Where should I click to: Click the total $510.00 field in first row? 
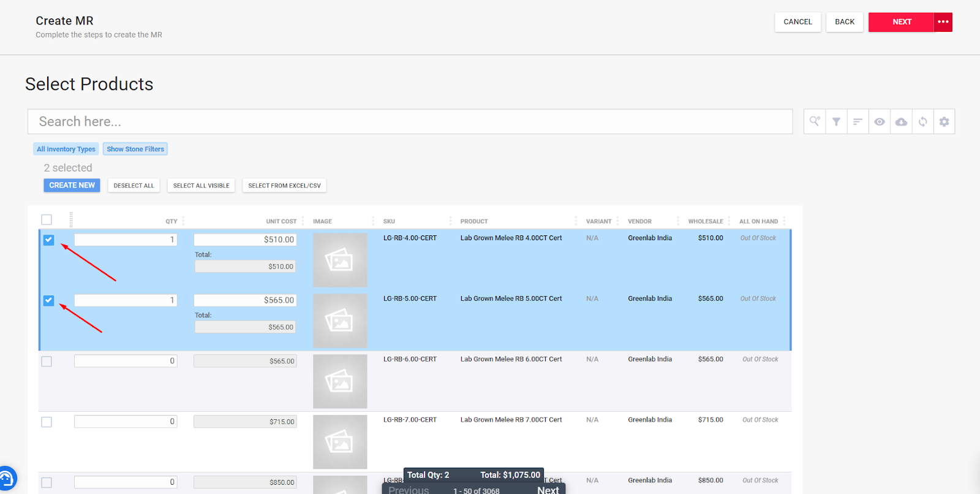245,267
